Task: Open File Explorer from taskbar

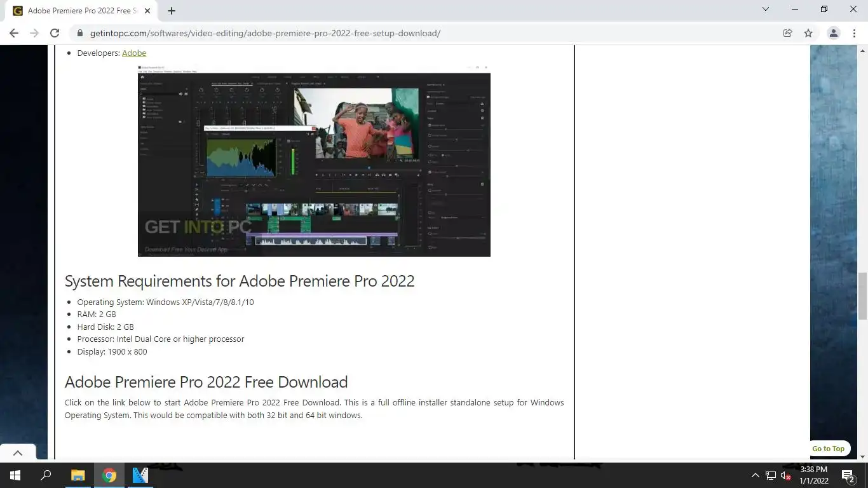Action: (x=78, y=475)
